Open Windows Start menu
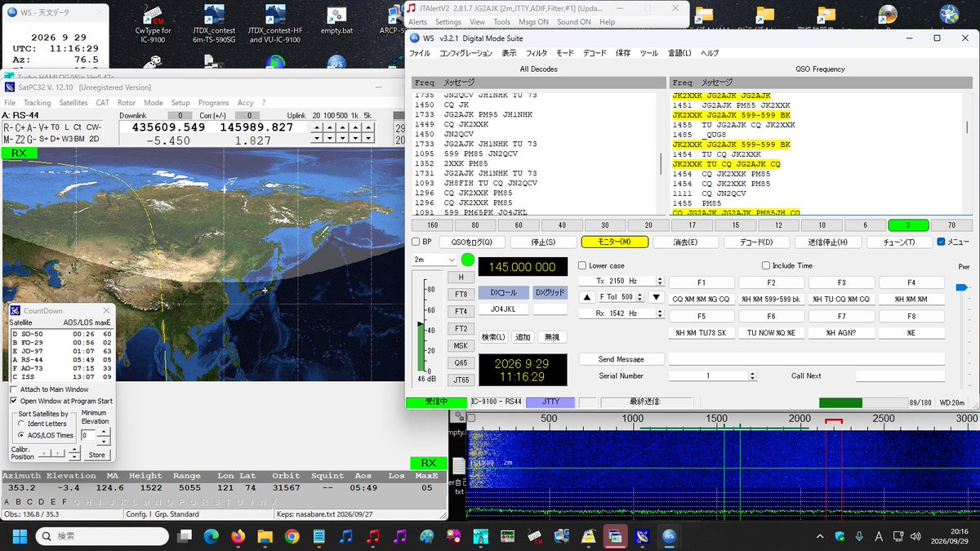 click(20, 536)
